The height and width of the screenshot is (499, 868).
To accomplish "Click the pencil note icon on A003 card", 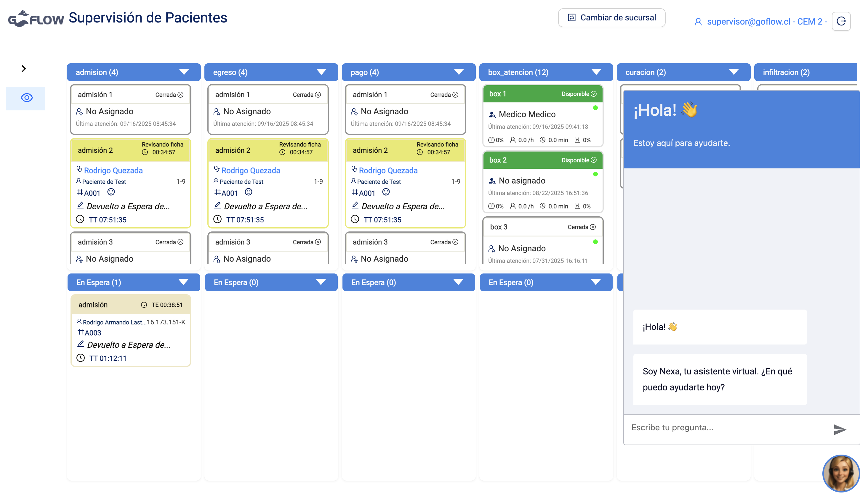I will coord(81,344).
